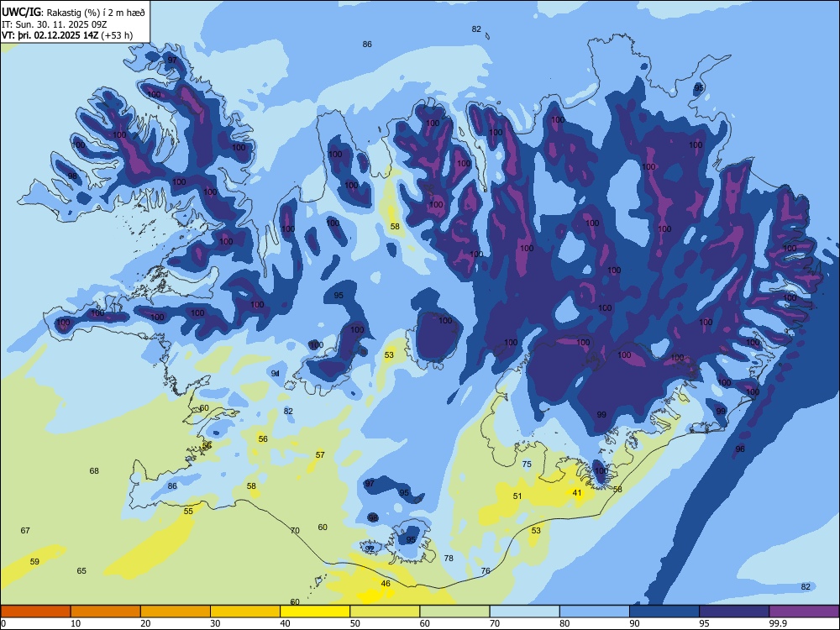Click the humidity value 55 on the southwest coast
The width and height of the screenshot is (840, 630).
tap(188, 511)
